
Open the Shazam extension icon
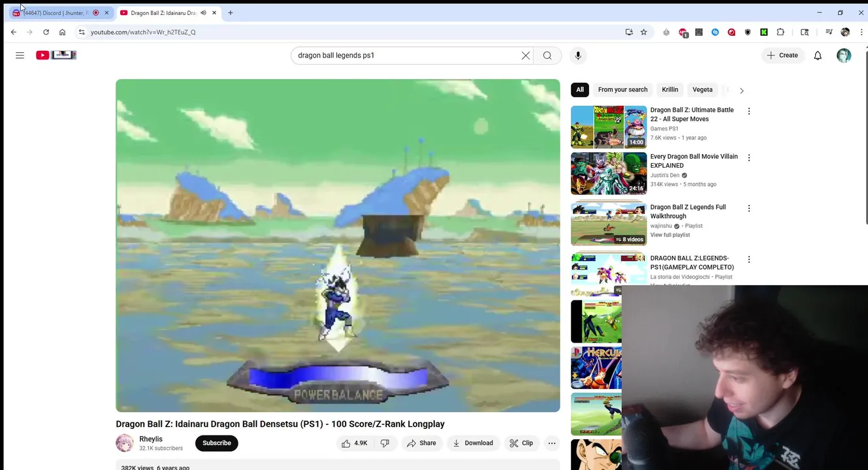tap(715, 32)
